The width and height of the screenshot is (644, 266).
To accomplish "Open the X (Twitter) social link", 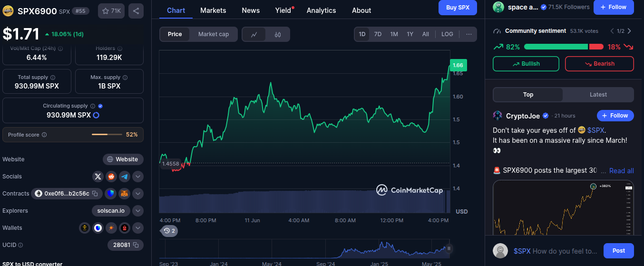I will pos(98,177).
